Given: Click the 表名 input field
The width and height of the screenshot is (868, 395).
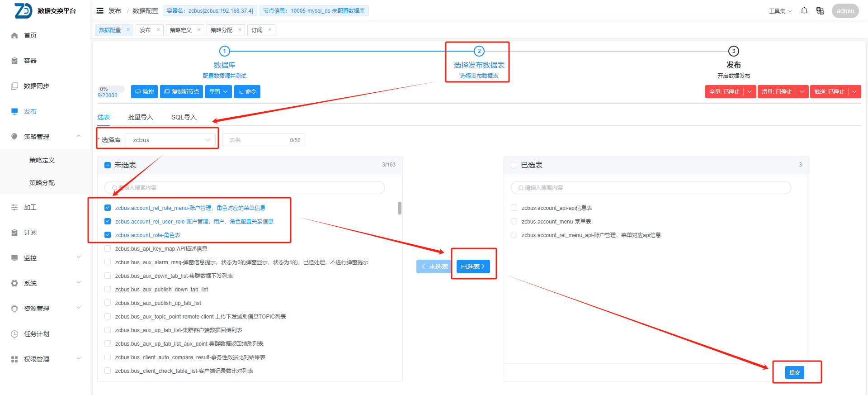Looking at the screenshot, I should coord(258,140).
